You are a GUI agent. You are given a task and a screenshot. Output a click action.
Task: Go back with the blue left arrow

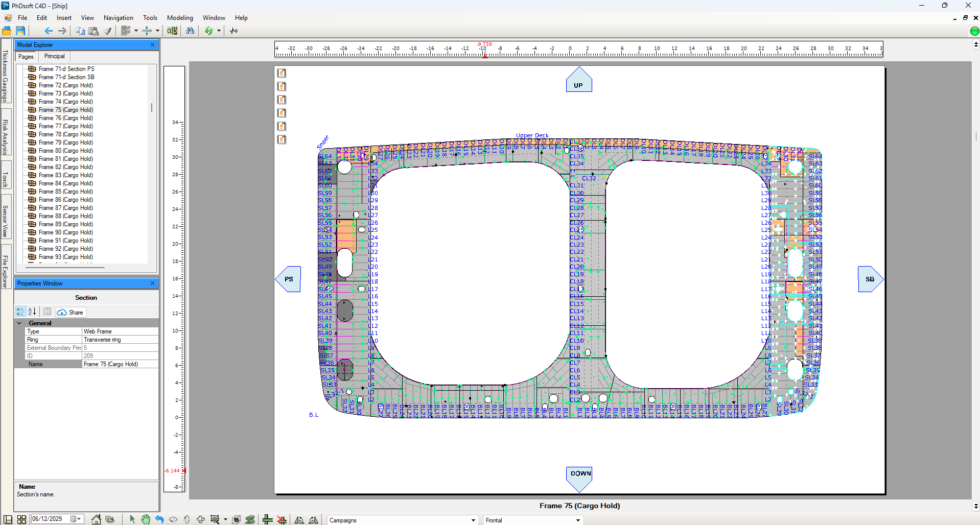[48, 31]
